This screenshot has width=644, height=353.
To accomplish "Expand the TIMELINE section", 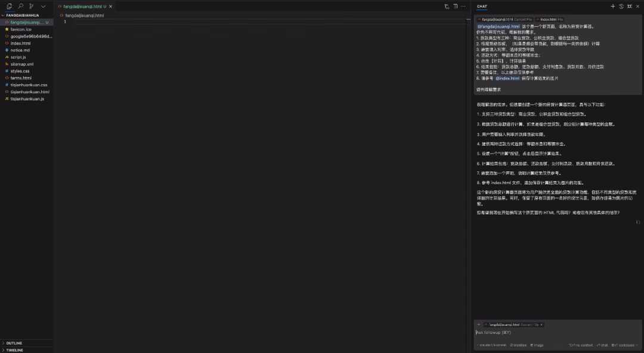I will click(15, 350).
